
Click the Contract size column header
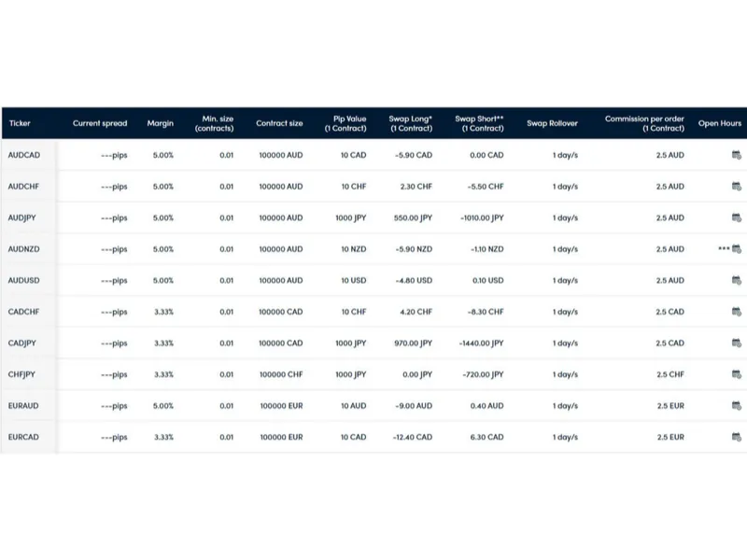point(279,123)
